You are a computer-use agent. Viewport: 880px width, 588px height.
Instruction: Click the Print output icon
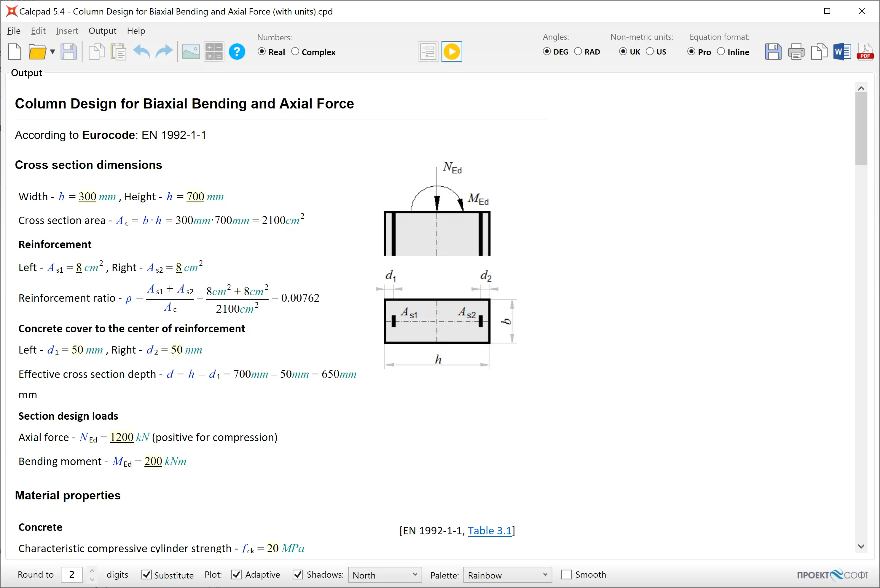pyautogui.click(x=796, y=52)
